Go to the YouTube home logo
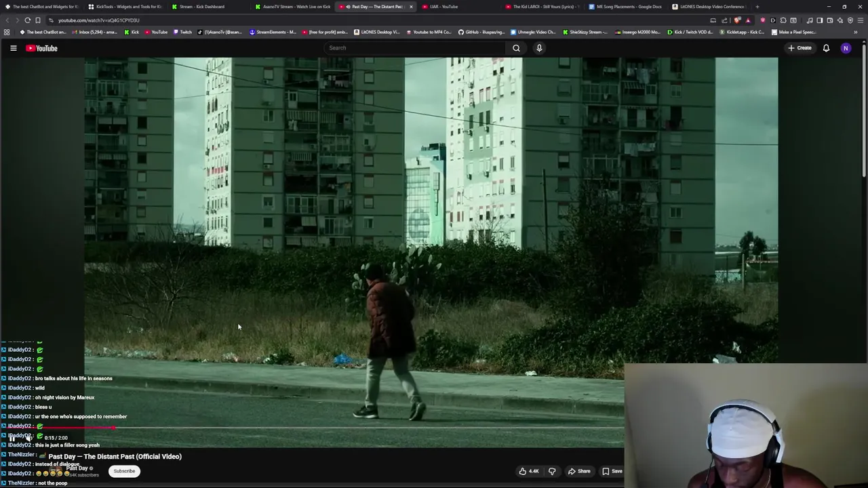This screenshot has height=488, width=868. (41, 48)
